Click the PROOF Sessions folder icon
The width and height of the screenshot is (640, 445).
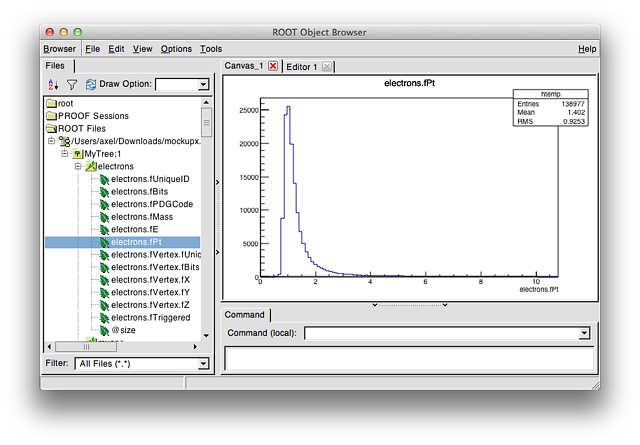[x=51, y=116]
